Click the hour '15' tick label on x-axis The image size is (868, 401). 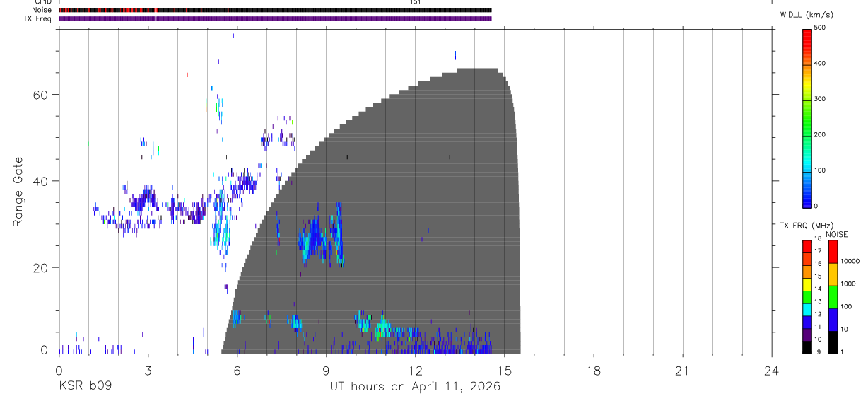504,371
